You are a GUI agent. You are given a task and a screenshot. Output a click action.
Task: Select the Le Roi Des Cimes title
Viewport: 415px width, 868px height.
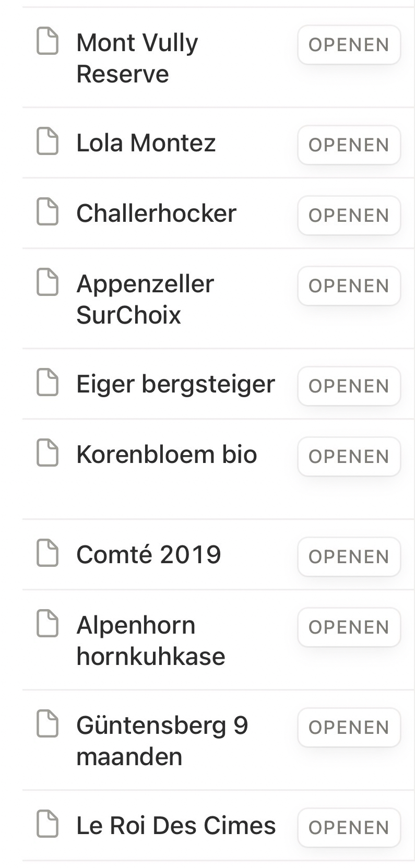pyautogui.click(x=176, y=826)
